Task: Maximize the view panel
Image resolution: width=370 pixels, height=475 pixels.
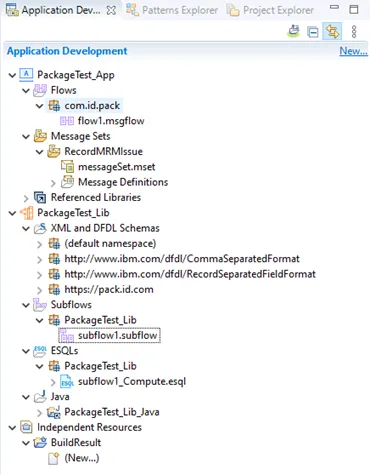Action: click(354, 9)
